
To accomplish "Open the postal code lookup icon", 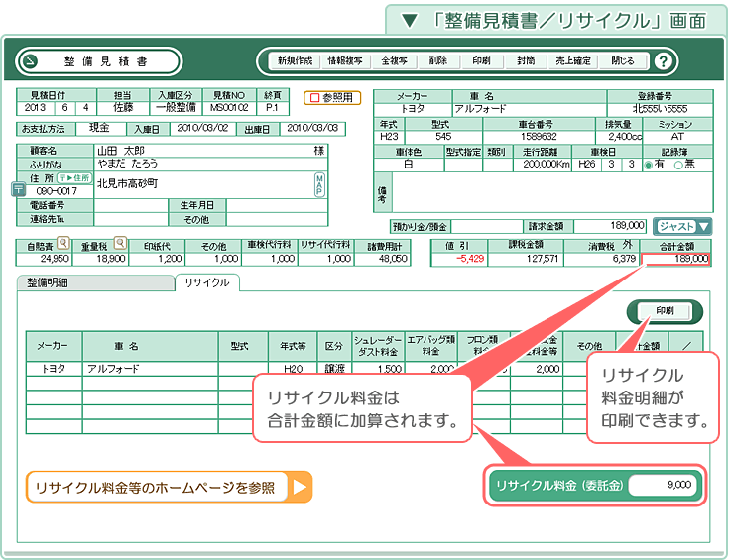I will (18, 188).
